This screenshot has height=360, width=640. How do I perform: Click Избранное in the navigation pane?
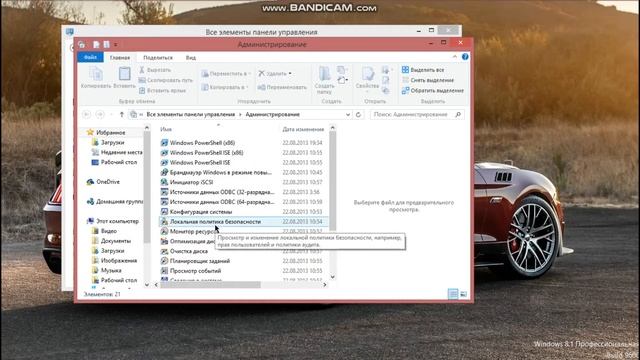pos(110,133)
